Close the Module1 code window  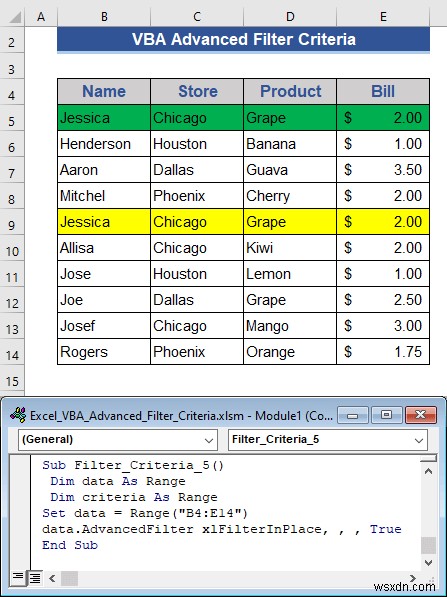(x=420, y=415)
